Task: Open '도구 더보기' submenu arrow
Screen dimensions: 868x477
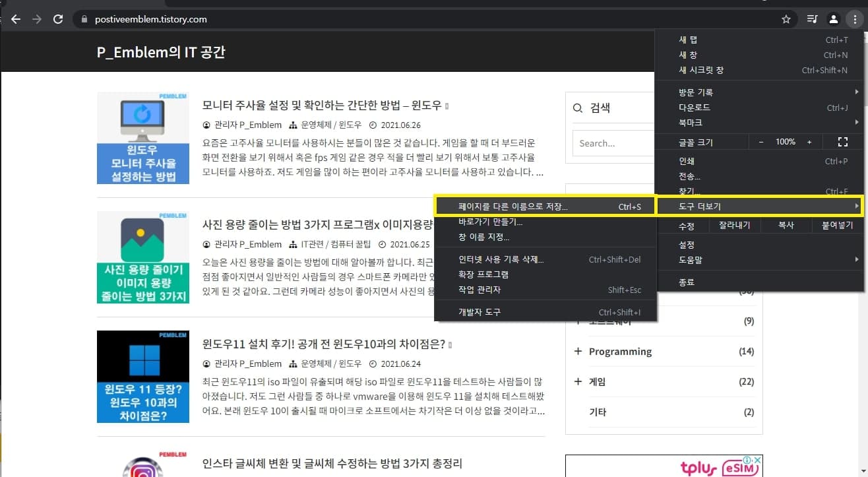Action: [857, 205]
